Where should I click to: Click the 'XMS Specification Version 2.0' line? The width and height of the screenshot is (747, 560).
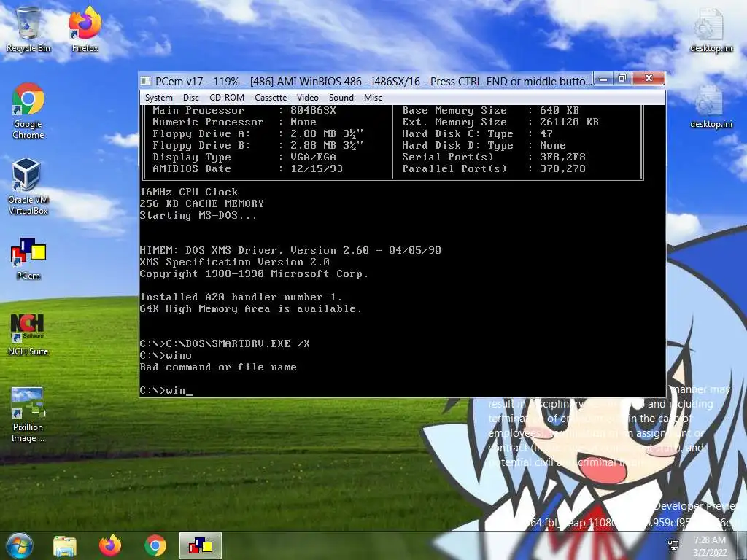[234, 262]
